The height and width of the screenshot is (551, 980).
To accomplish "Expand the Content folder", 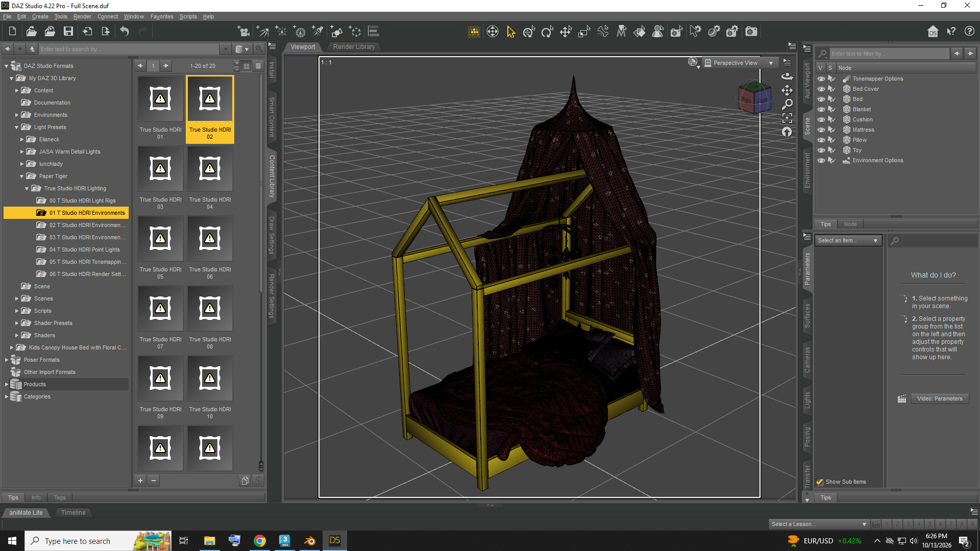I will 17,90.
